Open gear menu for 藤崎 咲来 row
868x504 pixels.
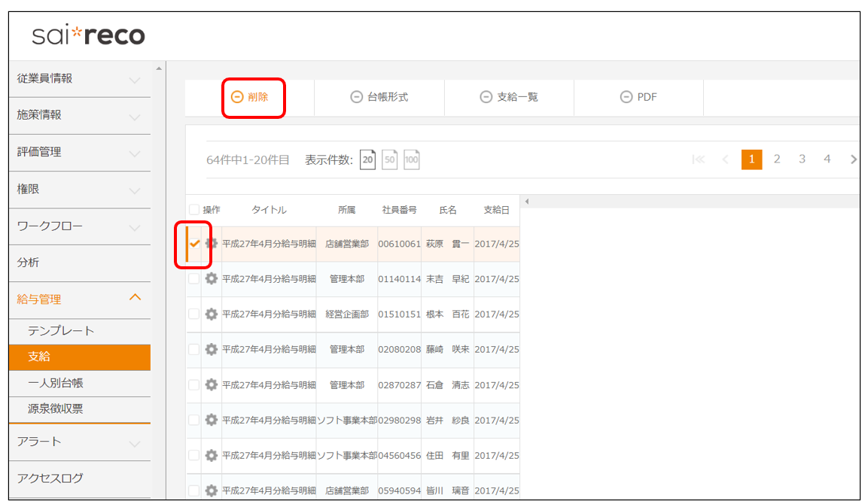point(212,349)
